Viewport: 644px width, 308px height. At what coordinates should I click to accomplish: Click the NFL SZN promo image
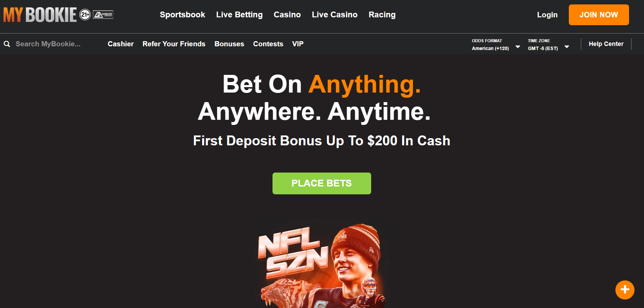tap(322, 265)
